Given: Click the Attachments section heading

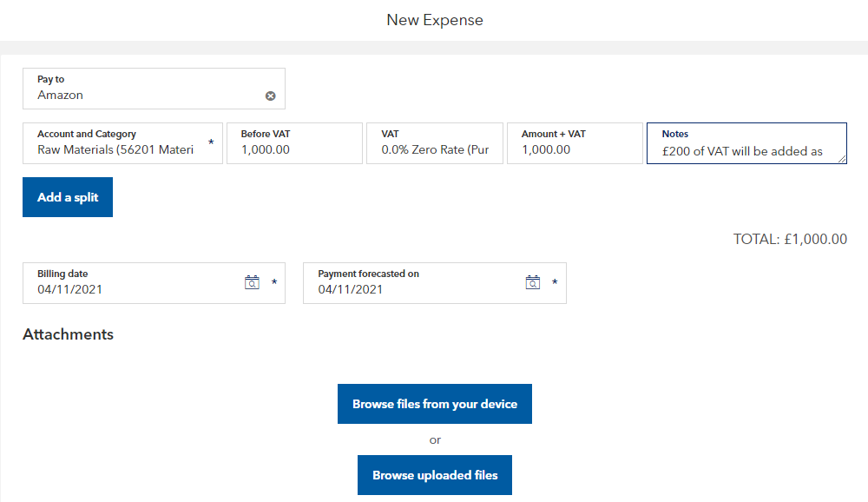Looking at the screenshot, I should (x=68, y=334).
